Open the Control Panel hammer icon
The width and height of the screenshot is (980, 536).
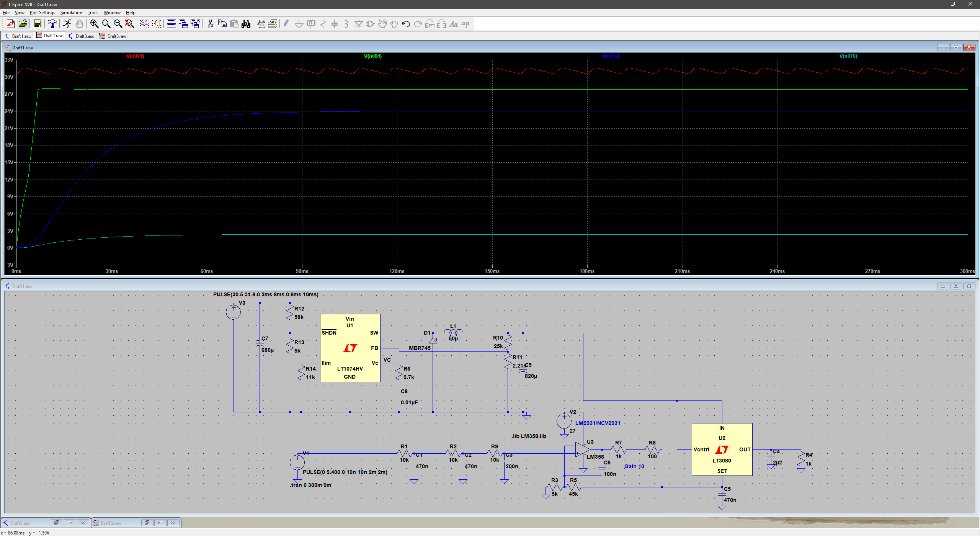[x=52, y=24]
